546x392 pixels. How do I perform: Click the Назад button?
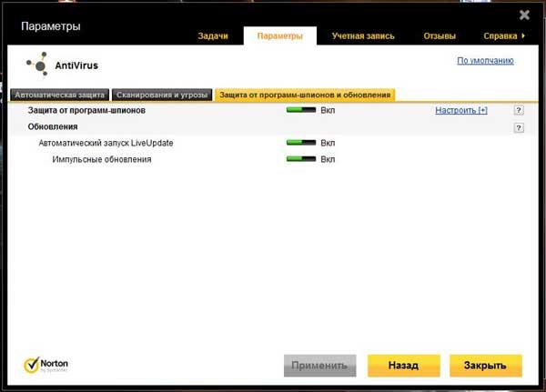(x=403, y=366)
